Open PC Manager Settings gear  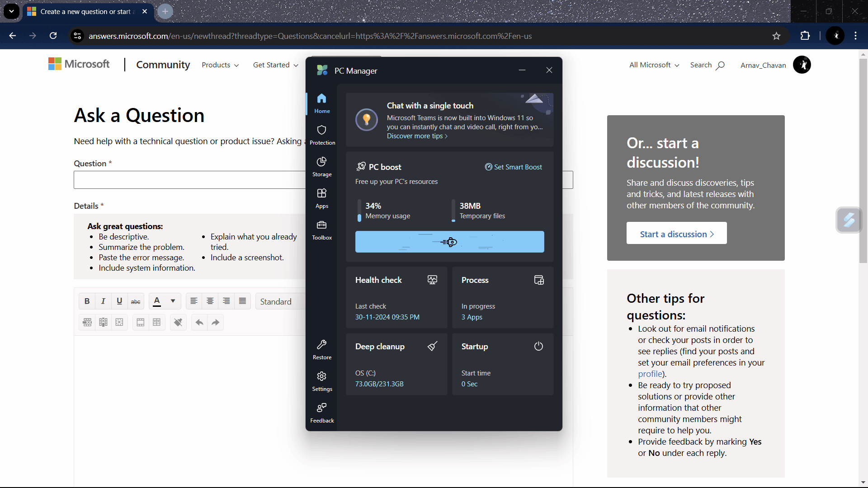[322, 381]
